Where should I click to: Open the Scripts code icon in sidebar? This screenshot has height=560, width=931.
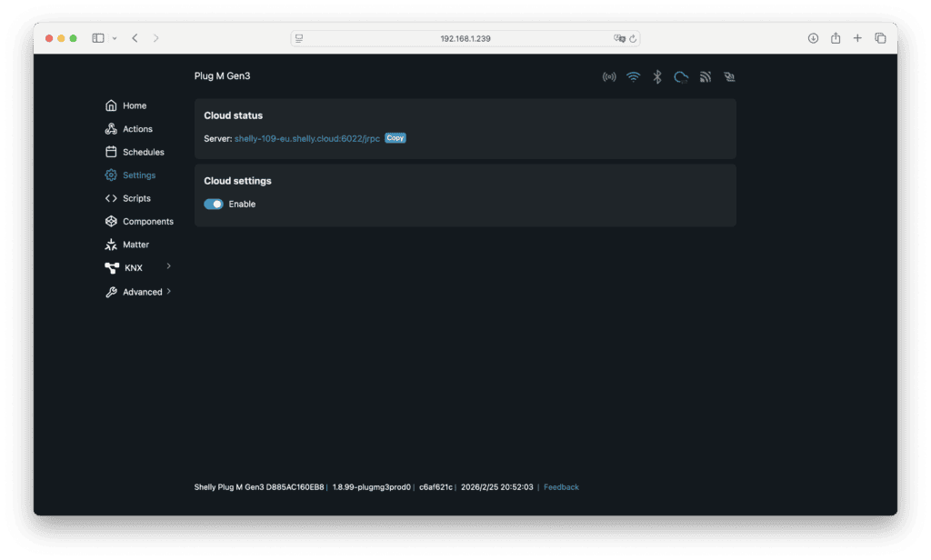point(111,198)
